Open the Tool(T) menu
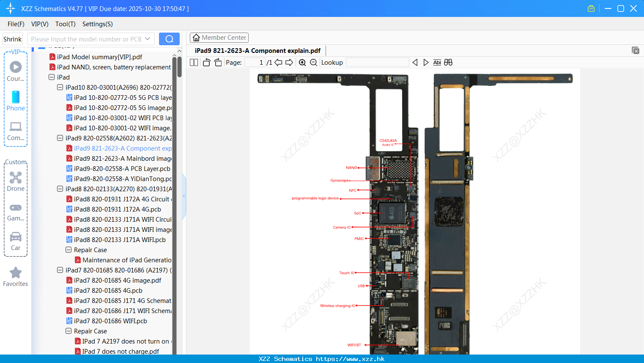Screen dimensions: 644x363 pyautogui.click(x=66, y=24)
